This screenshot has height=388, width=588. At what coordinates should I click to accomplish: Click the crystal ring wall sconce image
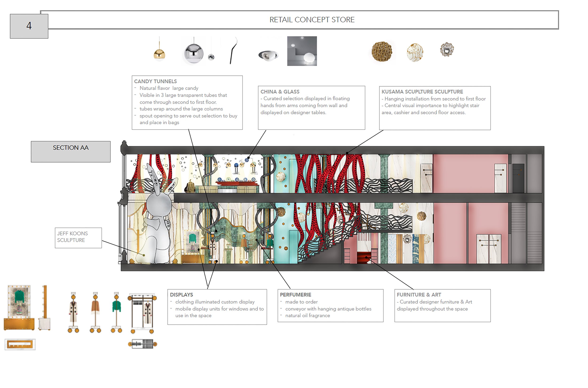(447, 49)
